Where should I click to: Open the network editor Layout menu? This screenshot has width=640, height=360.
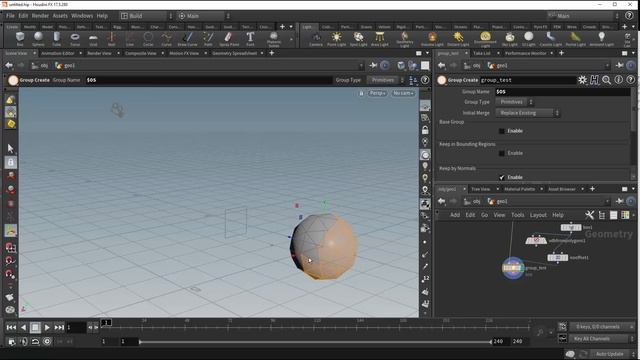click(x=538, y=215)
